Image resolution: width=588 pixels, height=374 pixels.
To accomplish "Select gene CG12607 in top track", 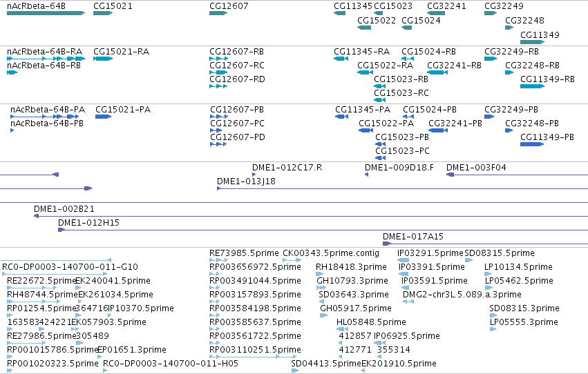I will pyautogui.click(x=218, y=13).
